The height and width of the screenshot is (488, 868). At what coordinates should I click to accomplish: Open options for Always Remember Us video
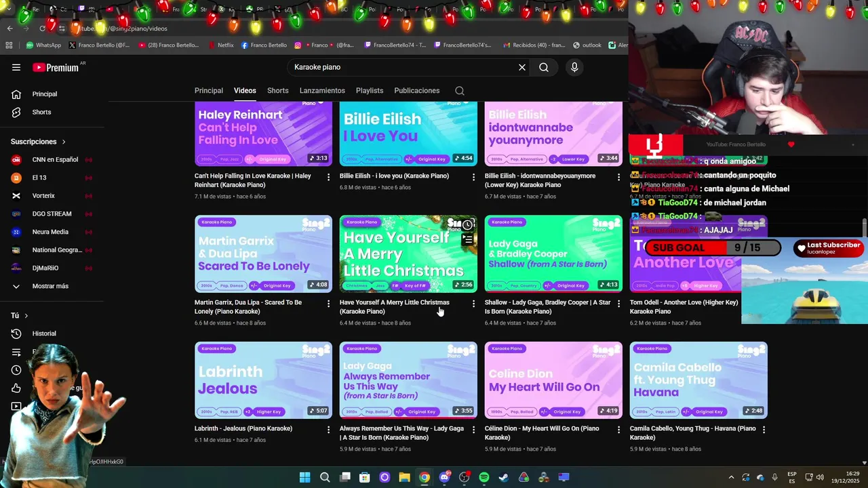(x=473, y=430)
